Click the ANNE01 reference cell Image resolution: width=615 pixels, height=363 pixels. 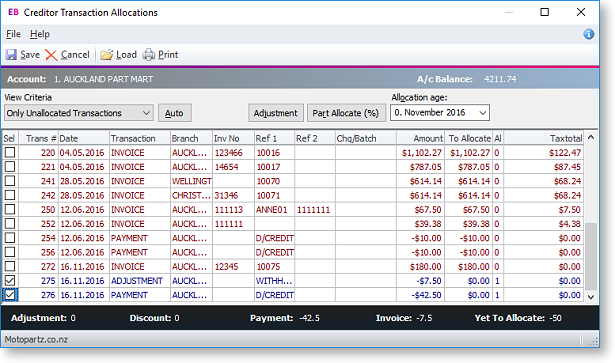point(275,210)
